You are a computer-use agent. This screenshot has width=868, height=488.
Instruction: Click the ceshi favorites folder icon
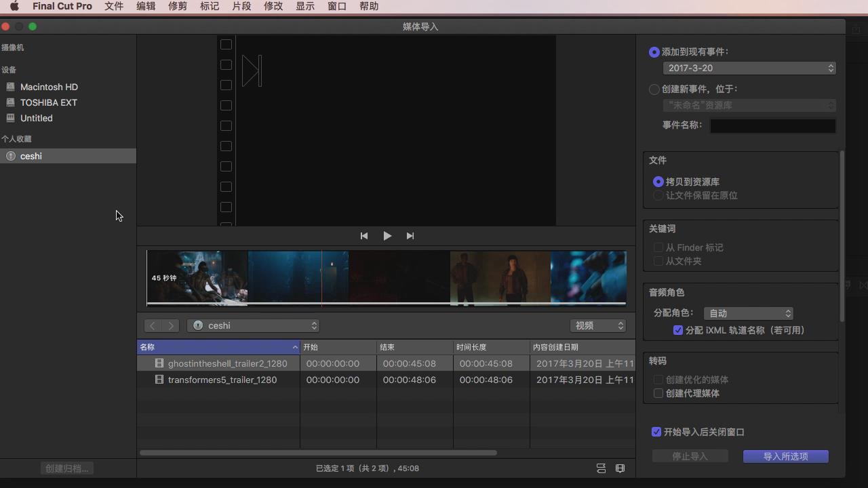(x=10, y=156)
